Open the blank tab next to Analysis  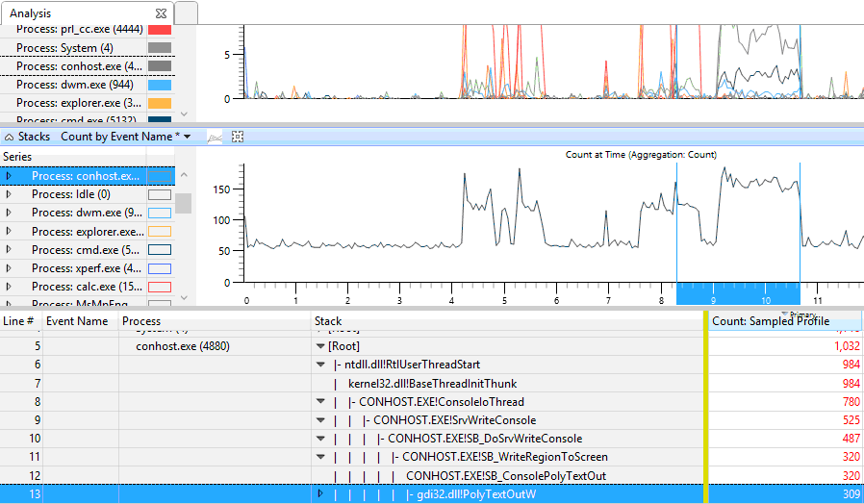click(187, 13)
